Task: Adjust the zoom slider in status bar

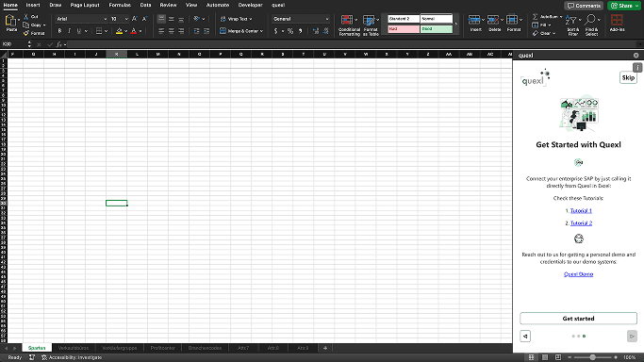Action: [592, 357]
